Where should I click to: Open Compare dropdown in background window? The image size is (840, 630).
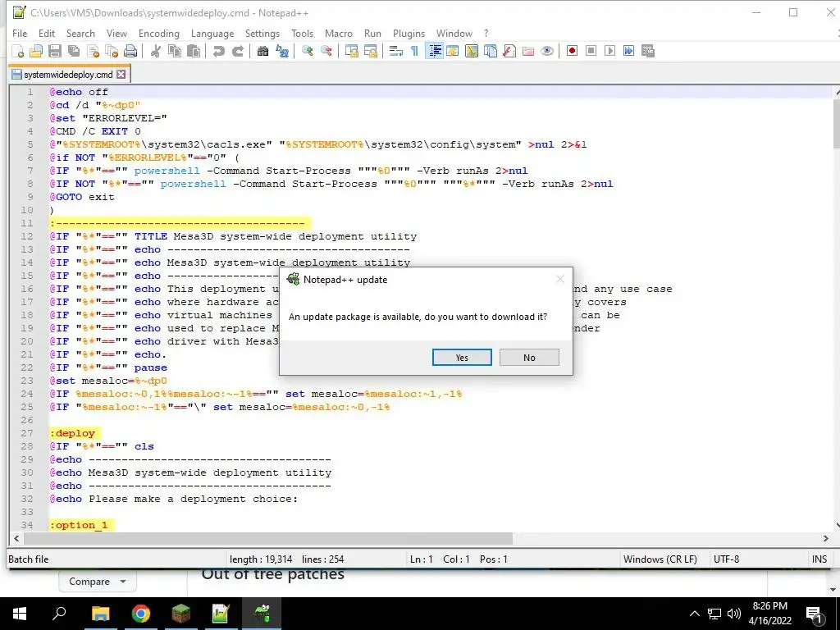coord(98,582)
